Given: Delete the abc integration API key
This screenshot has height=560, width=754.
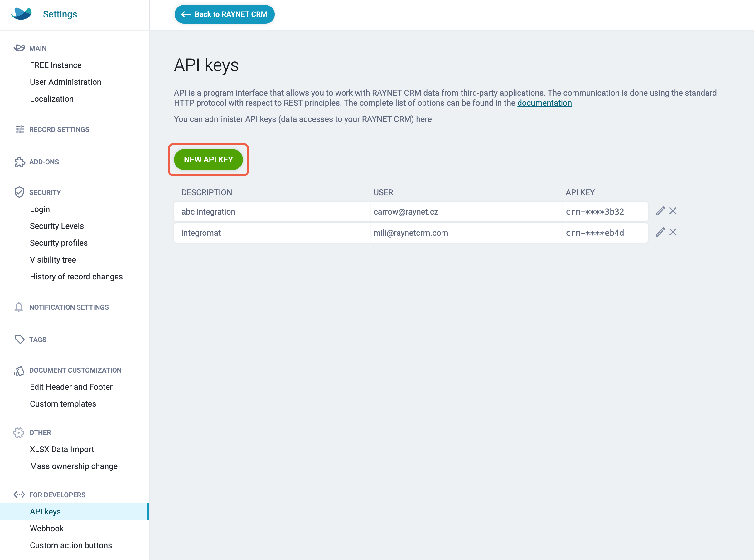Looking at the screenshot, I should pyautogui.click(x=673, y=211).
